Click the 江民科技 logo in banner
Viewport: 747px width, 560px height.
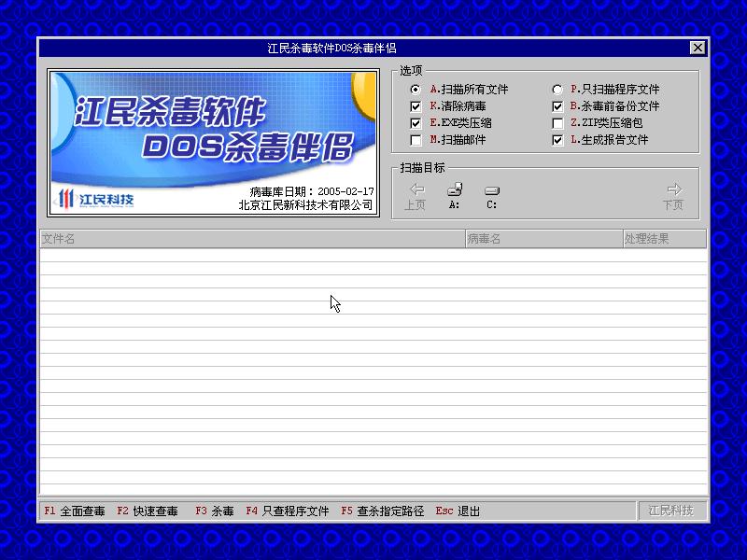pyautogui.click(x=96, y=199)
